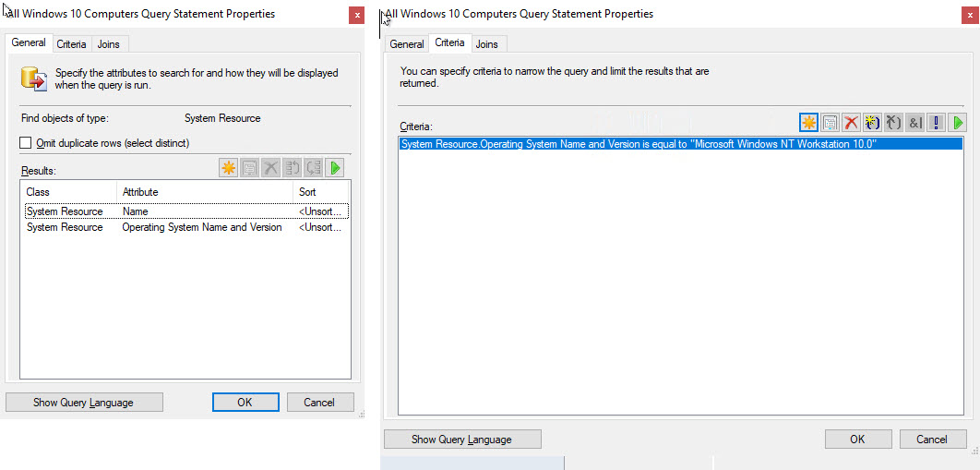Sort results by the Attribute column header

[x=203, y=192]
